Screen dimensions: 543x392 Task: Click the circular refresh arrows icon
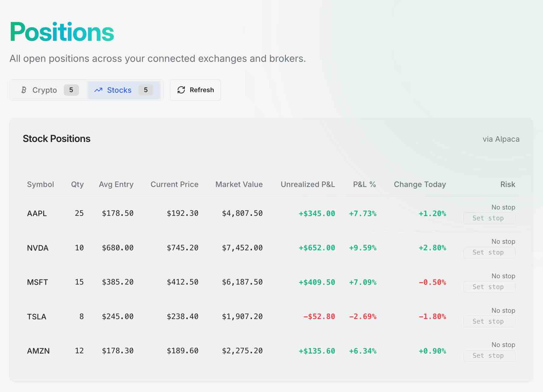coord(181,90)
